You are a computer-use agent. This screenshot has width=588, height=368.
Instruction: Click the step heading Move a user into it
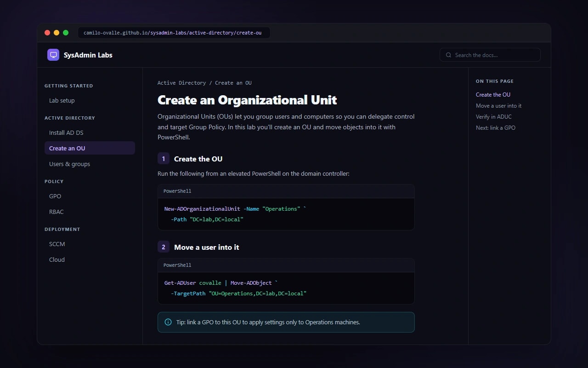pyautogui.click(x=207, y=247)
